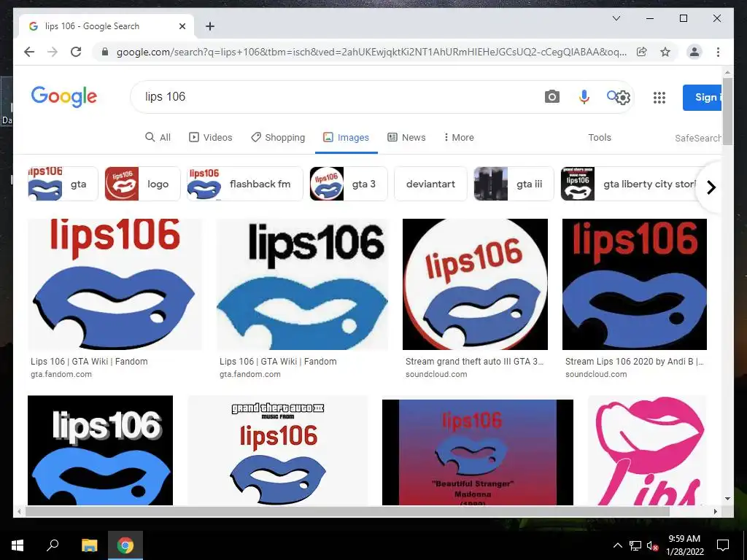Image resolution: width=747 pixels, height=560 pixels.
Task: Open the Chrome three-dot menu
Action: pos(718,52)
